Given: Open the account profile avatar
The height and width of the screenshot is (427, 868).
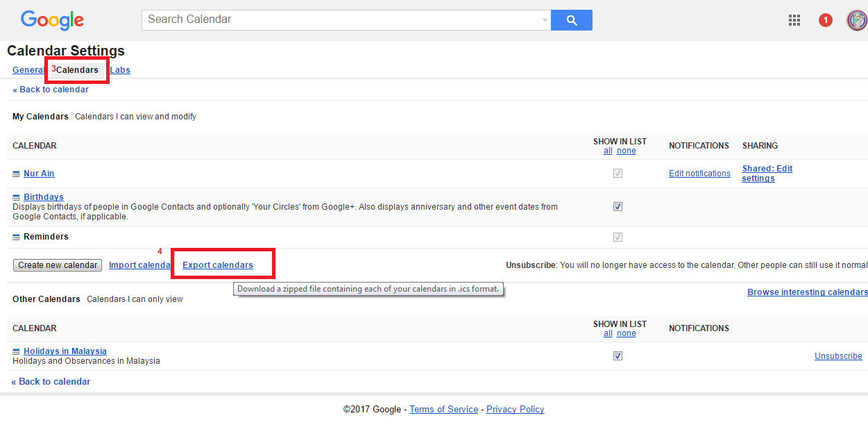Looking at the screenshot, I should pyautogui.click(x=857, y=20).
